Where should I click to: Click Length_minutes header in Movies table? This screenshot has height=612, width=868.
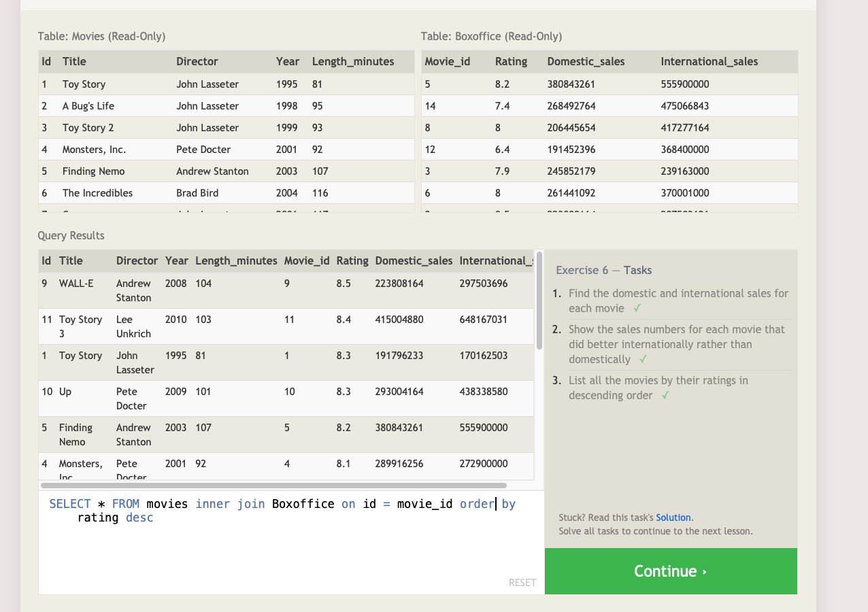[353, 61]
